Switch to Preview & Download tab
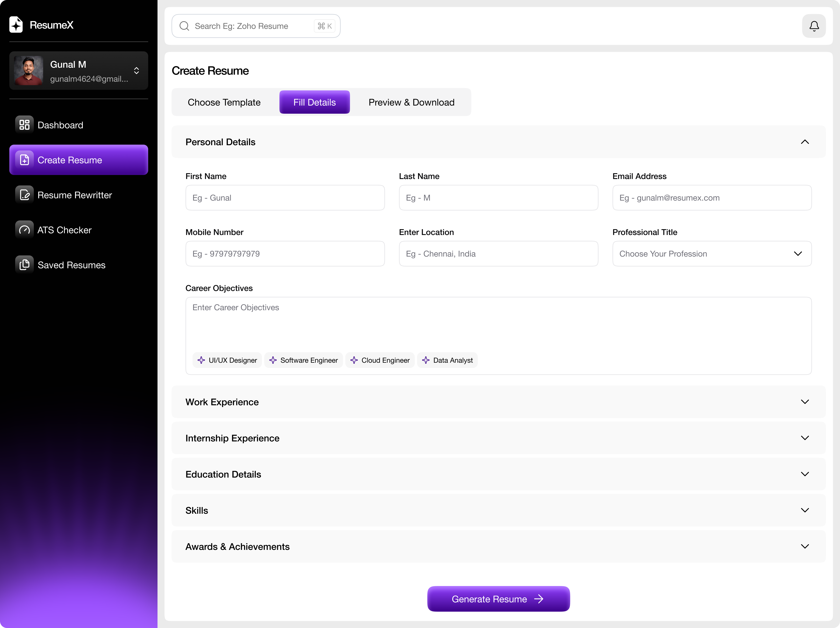This screenshot has height=628, width=840. click(x=411, y=102)
